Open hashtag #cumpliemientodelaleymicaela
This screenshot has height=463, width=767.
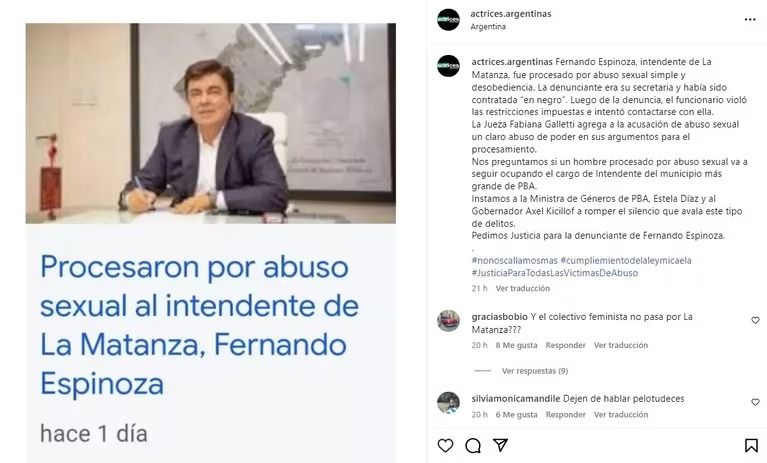626,261
